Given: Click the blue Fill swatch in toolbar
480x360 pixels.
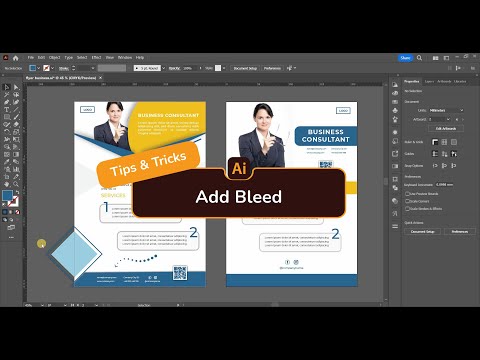Looking at the screenshot, I should click(x=7, y=196).
